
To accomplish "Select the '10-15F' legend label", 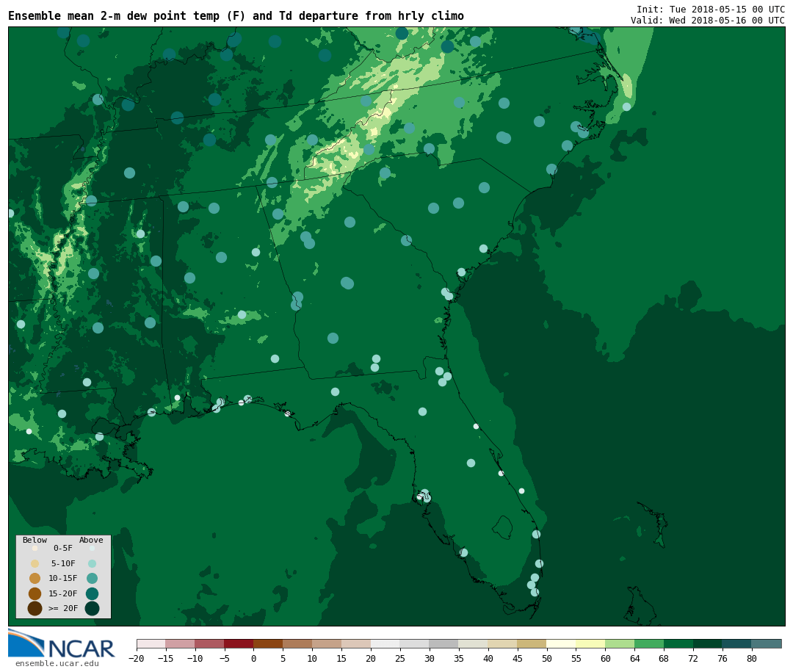I will [63, 578].
